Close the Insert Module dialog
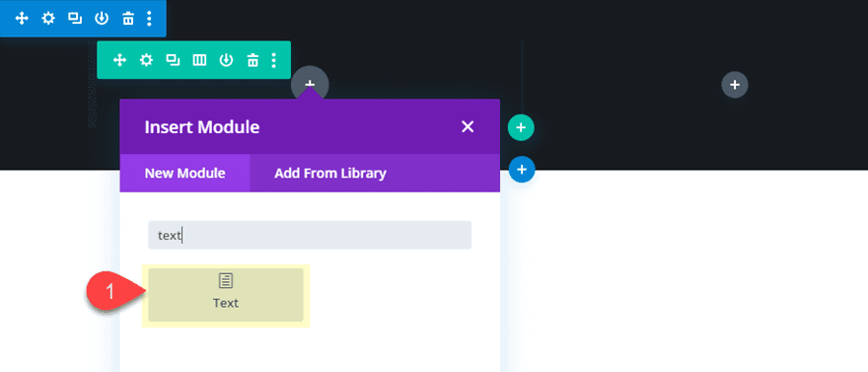The width and height of the screenshot is (868, 372). [x=468, y=126]
